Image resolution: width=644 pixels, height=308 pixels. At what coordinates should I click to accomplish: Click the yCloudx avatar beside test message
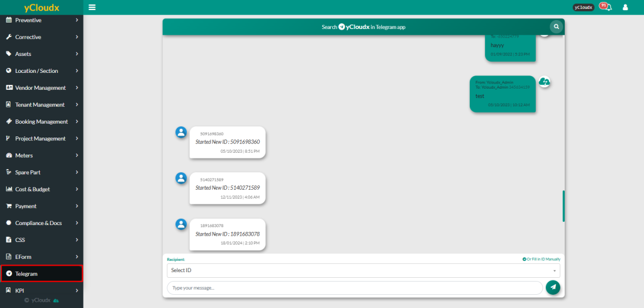pos(545,82)
